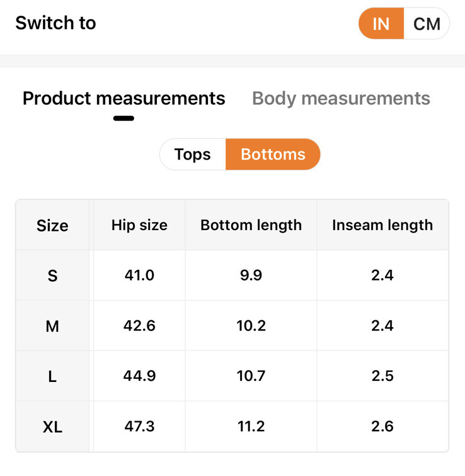Click the Switch to label
The image size is (465, 476).
[55, 23]
